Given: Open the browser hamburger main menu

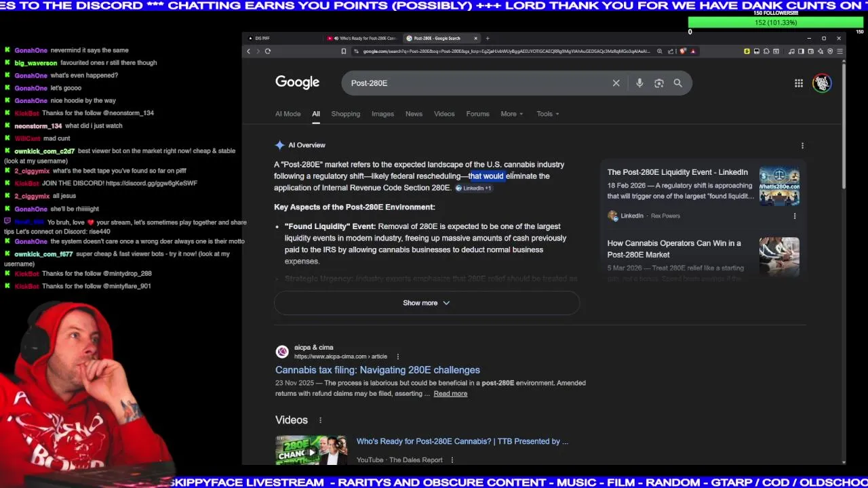Looking at the screenshot, I should (x=840, y=52).
